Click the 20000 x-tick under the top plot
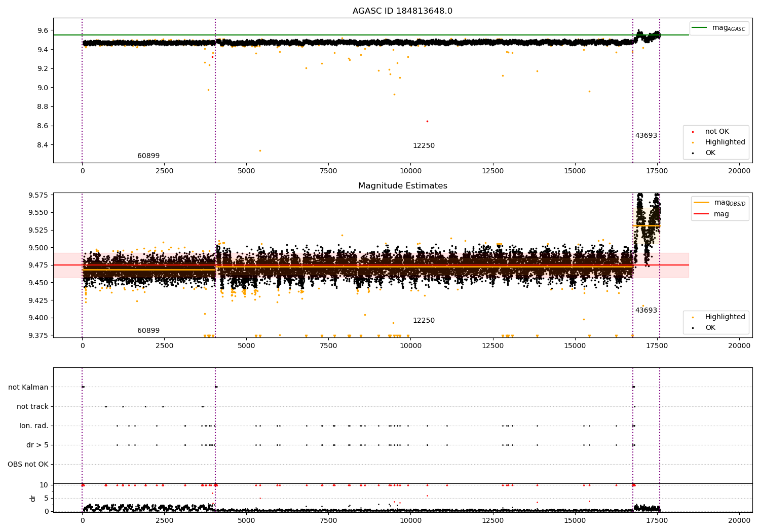Image resolution: width=760 pixels, height=532 pixels. tap(739, 171)
